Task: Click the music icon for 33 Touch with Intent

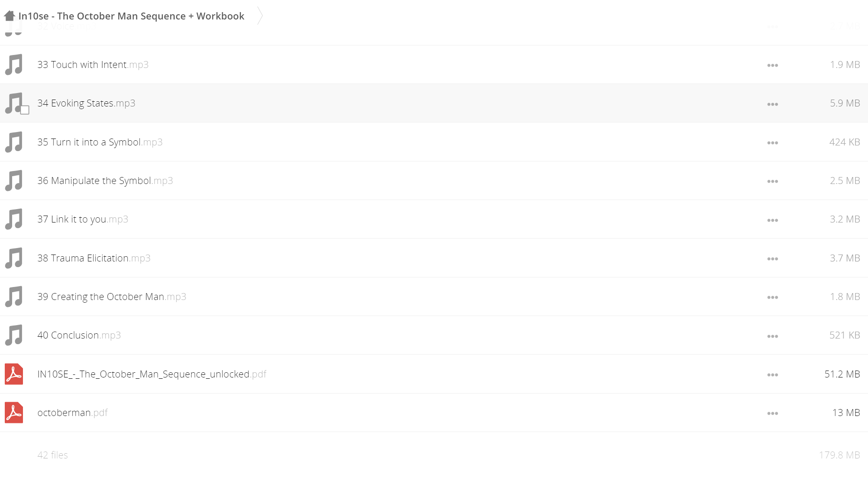Action: coord(14,65)
